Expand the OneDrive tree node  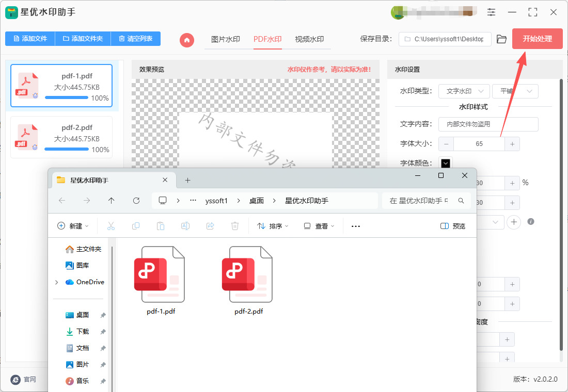pos(56,282)
